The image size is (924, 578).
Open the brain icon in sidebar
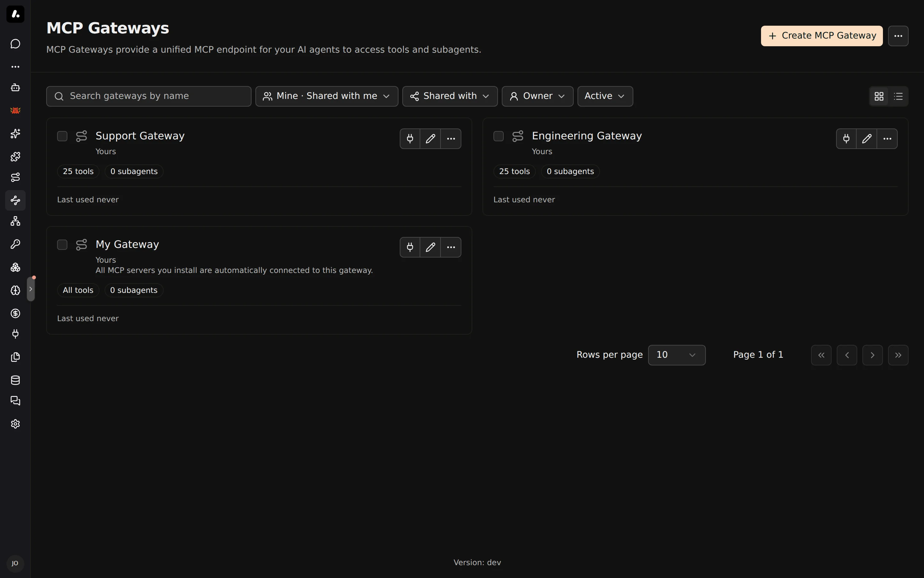(x=15, y=290)
